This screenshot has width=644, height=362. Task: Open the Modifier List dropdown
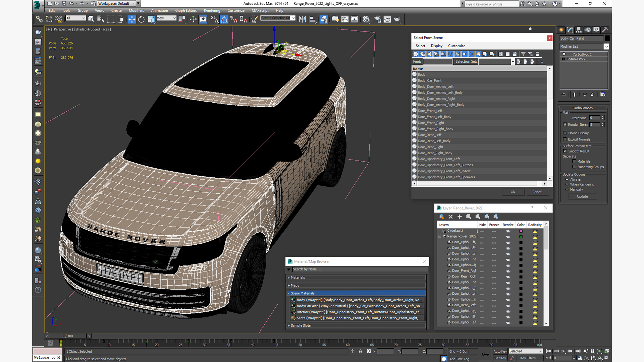[584, 47]
